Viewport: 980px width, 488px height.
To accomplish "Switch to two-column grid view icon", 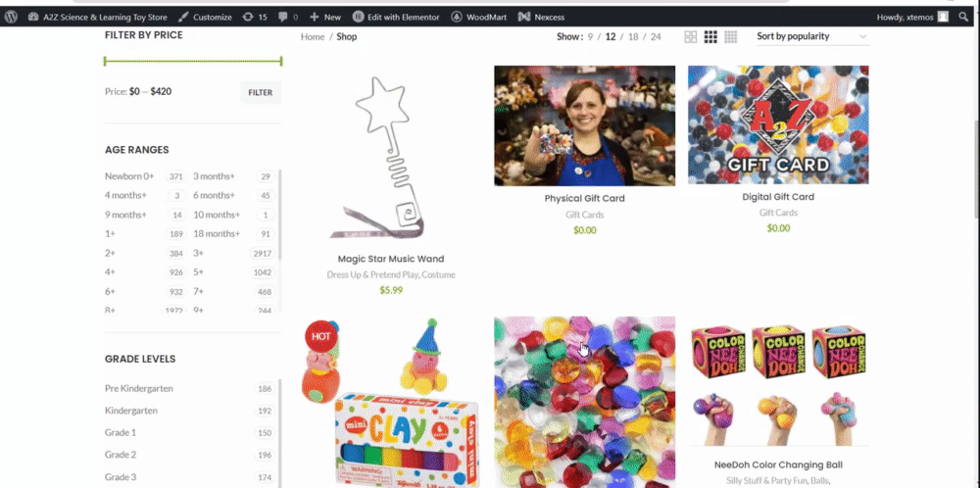I will 691,37.
